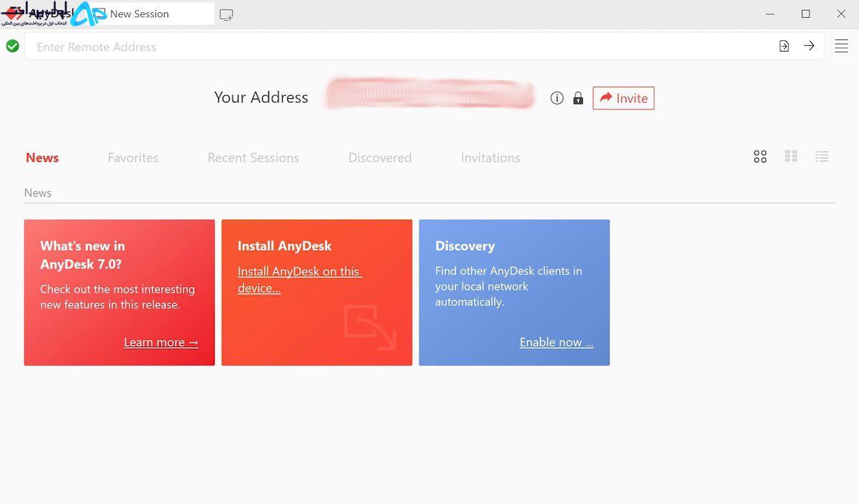859x504 pixels.
Task: Open the What's new in AnyDesk 7.0 card
Action: coord(120,292)
